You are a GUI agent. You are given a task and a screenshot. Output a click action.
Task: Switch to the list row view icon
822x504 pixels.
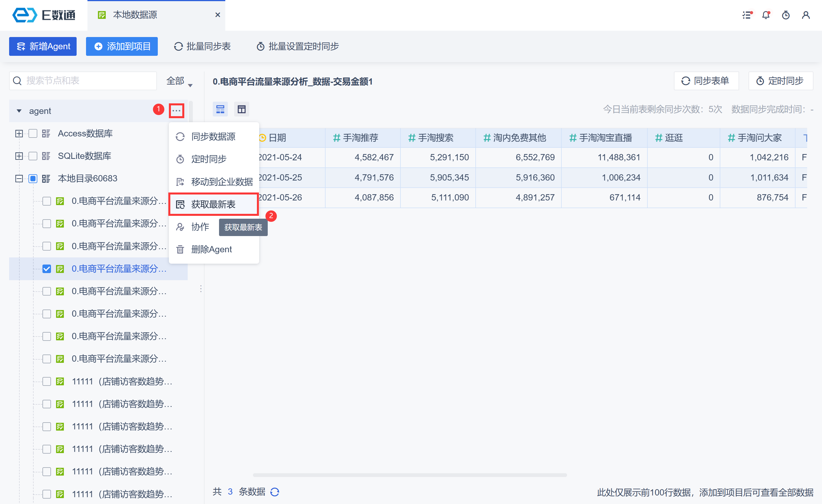pos(220,109)
